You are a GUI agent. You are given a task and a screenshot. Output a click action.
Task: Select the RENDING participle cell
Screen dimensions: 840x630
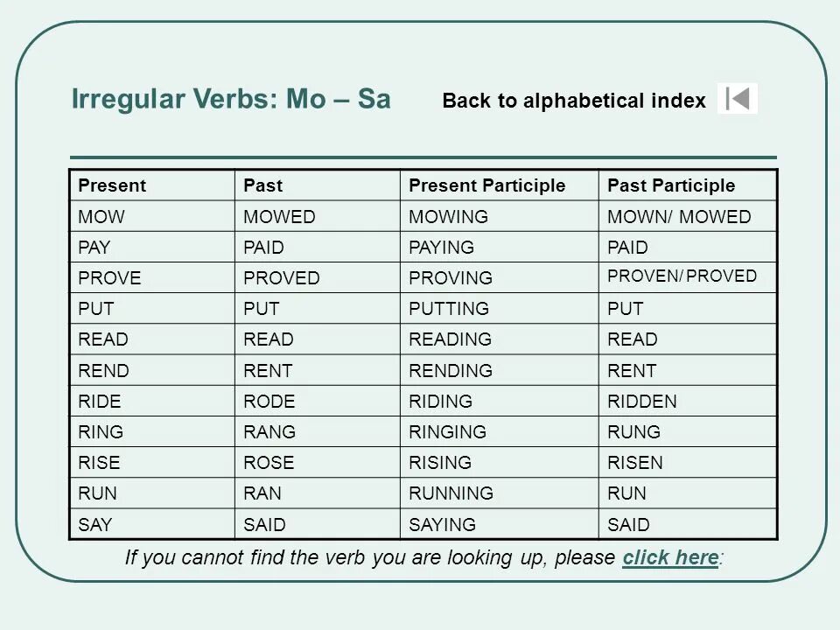(500, 370)
